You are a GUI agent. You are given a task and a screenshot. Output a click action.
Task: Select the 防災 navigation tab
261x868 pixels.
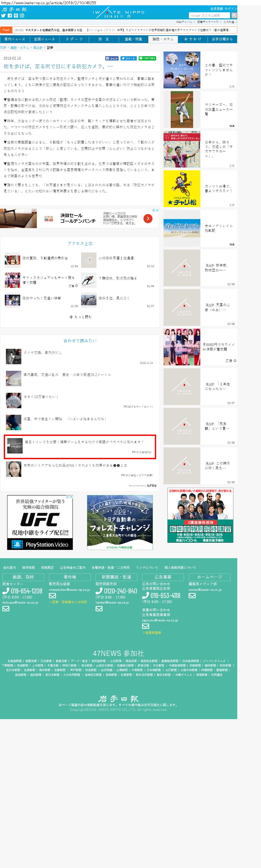click(x=104, y=39)
